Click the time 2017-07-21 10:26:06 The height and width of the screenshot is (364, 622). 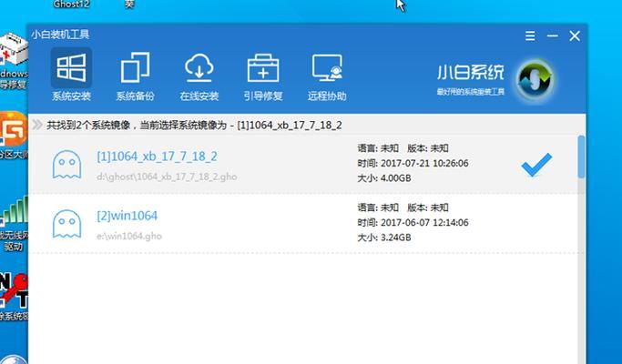point(424,164)
